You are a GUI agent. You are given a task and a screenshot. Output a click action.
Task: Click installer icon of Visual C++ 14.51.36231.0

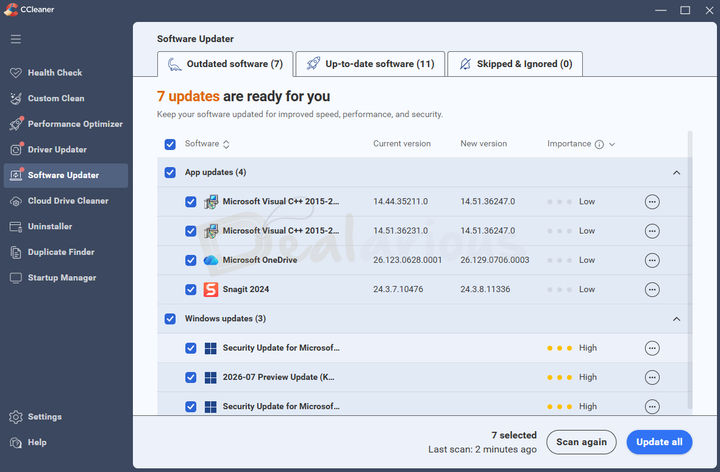[x=211, y=231]
